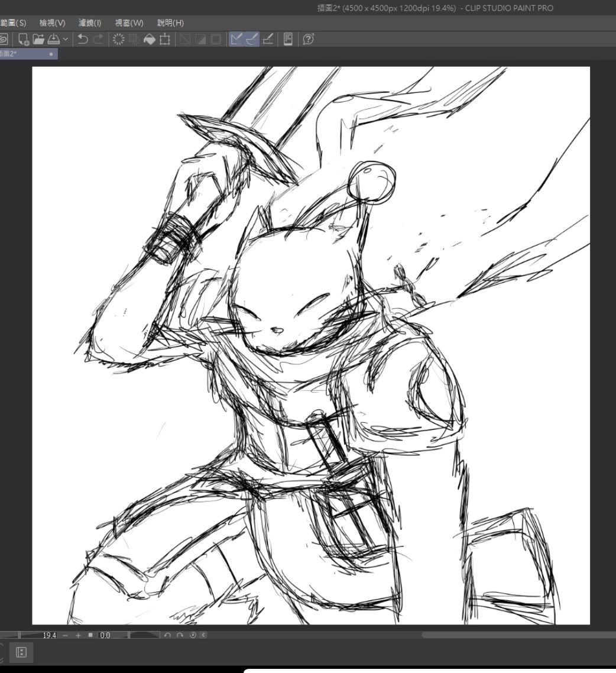The height and width of the screenshot is (673, 616).
Task: Click the fit-to-screen square button
Action: (90, 635)
